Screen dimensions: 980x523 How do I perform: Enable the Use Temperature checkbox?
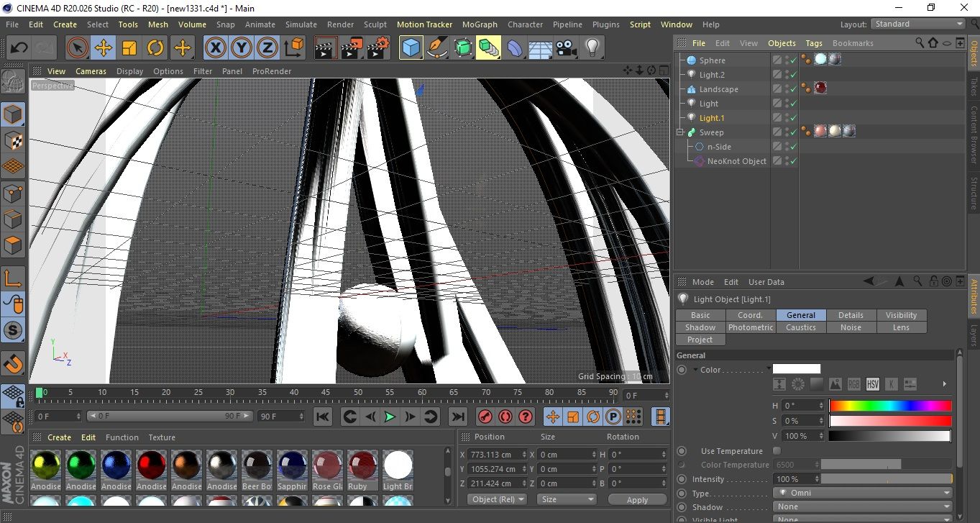click(777, 451)
